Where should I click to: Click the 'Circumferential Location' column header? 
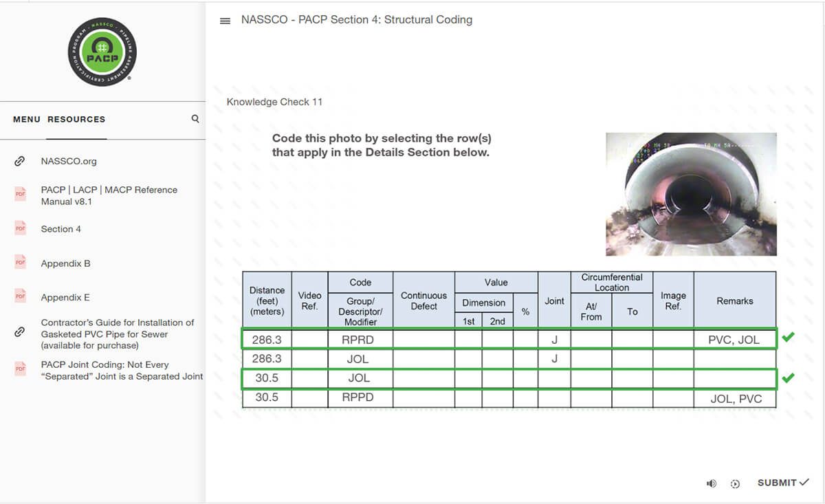click(612, 282)
